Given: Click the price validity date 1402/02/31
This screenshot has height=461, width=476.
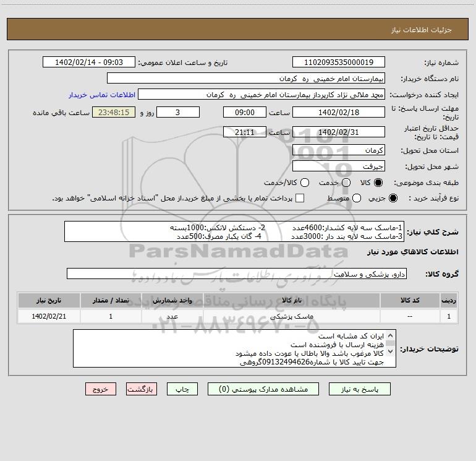Looking at the screenshot, I should pyautogui.click(x=339, y=132).
